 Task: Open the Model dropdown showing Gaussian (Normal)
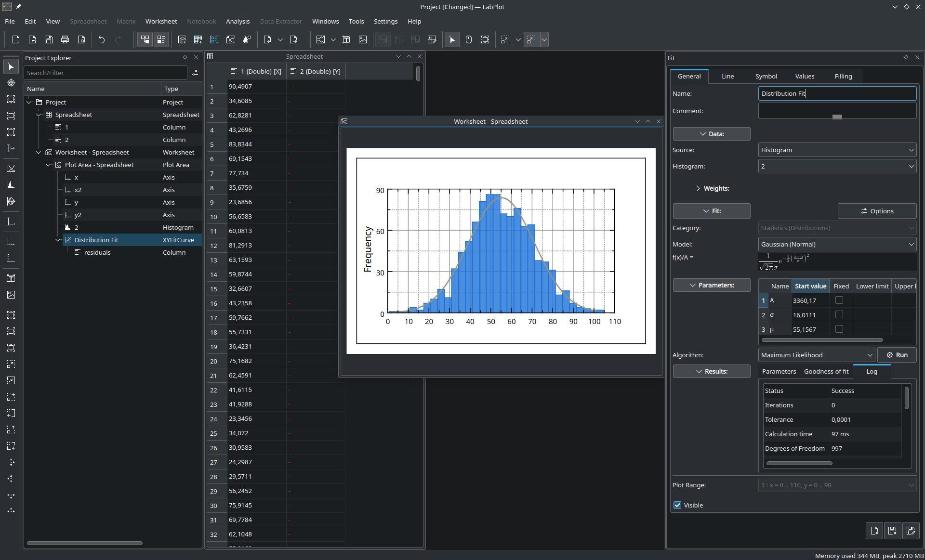coord(837,244)
